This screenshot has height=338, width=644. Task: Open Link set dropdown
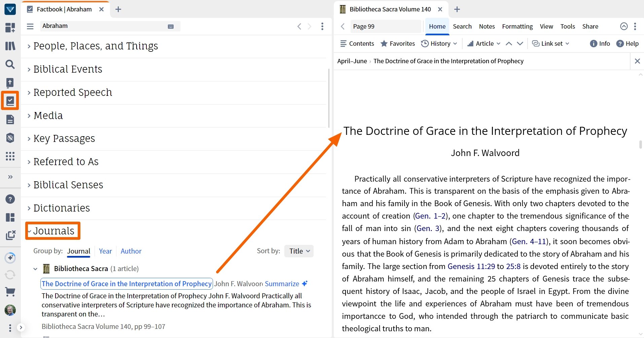(550, 44)
